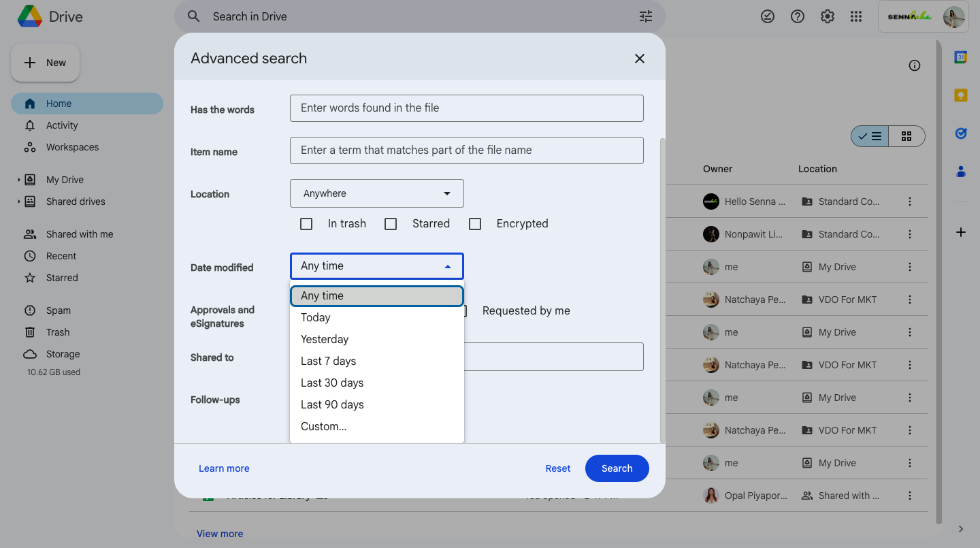Open the advanced search filter icon
The height and width of the screenshot is (548, 980).
(646, 17)
